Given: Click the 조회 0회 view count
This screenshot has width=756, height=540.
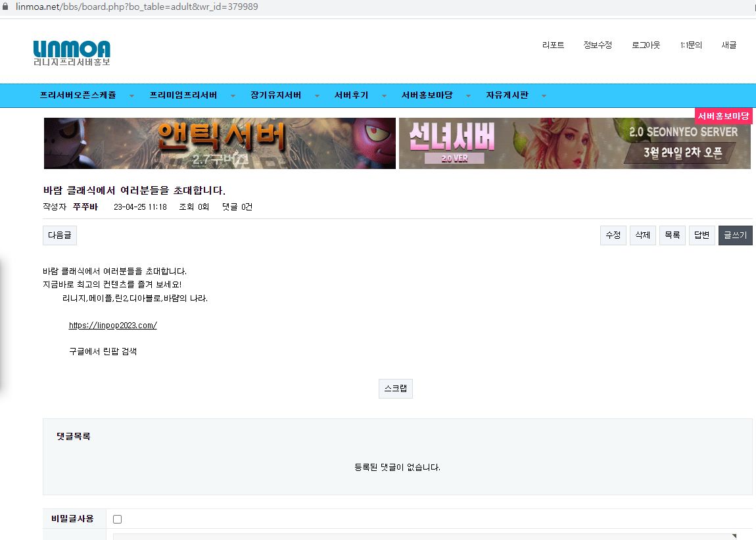Looking at the screenshot, I should [x=194, y=207].
